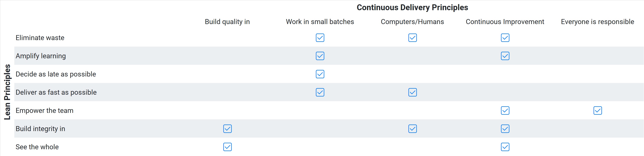The height and width of the screenshot is (156, 644).
Task: Toggle Deliver as fast as possible small batches checkbox
Action: (320, 93)
